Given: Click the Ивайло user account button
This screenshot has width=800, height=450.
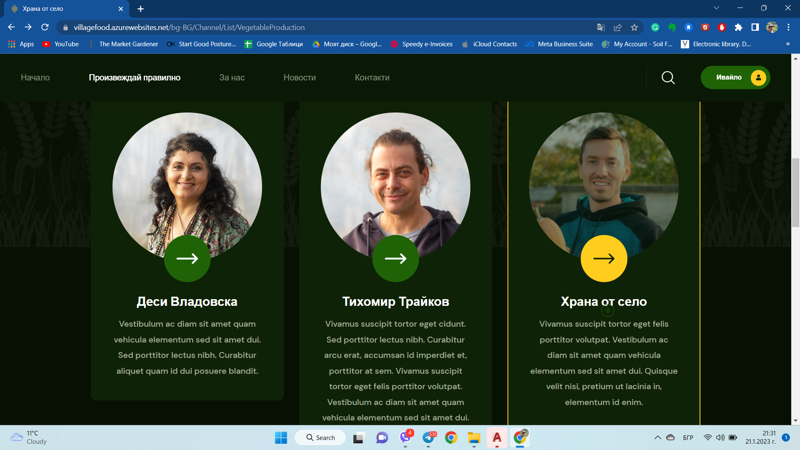Looking at the screenshot, I should pos(735,77).
